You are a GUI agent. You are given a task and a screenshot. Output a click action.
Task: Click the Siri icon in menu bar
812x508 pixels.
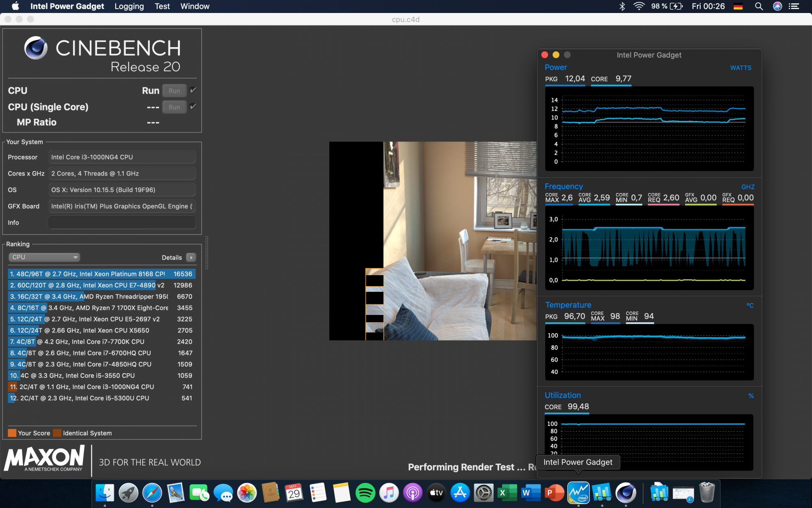coord(777,6)
